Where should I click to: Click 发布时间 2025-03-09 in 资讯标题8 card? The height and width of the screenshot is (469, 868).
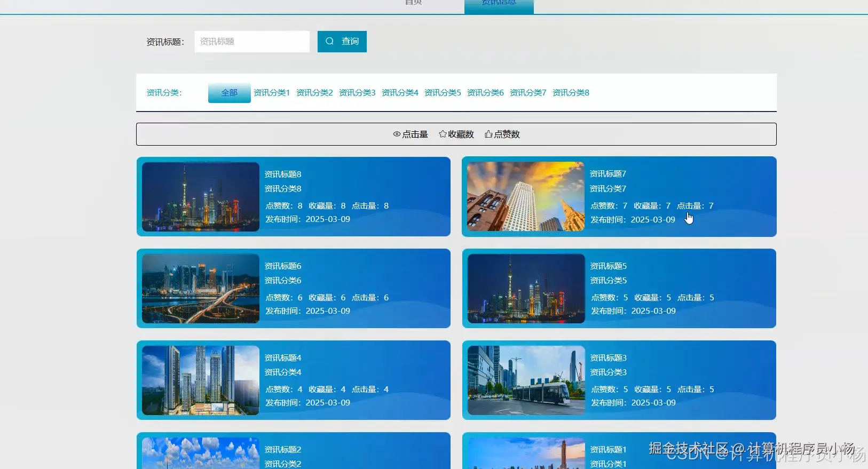tap(308, 219)
